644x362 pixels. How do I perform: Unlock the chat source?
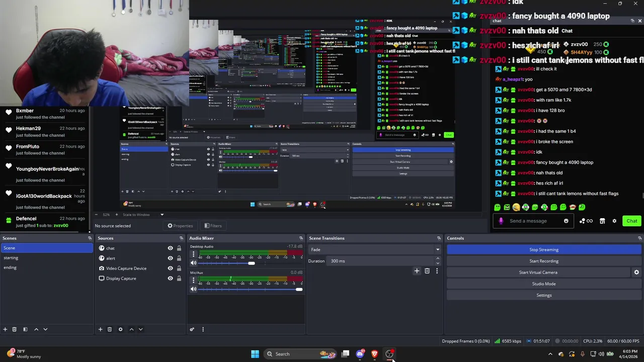click(x=179, y=248)
